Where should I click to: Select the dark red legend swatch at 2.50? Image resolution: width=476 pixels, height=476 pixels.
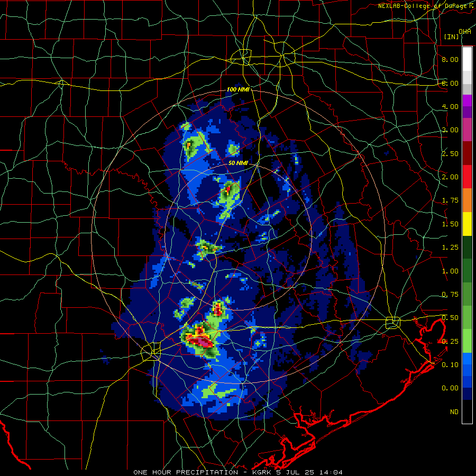(467, 153)
